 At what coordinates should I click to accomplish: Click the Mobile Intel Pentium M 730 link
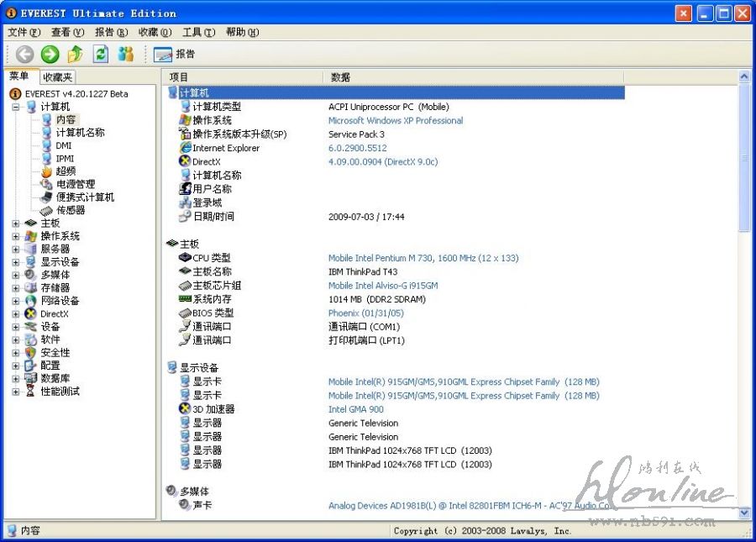423,258
